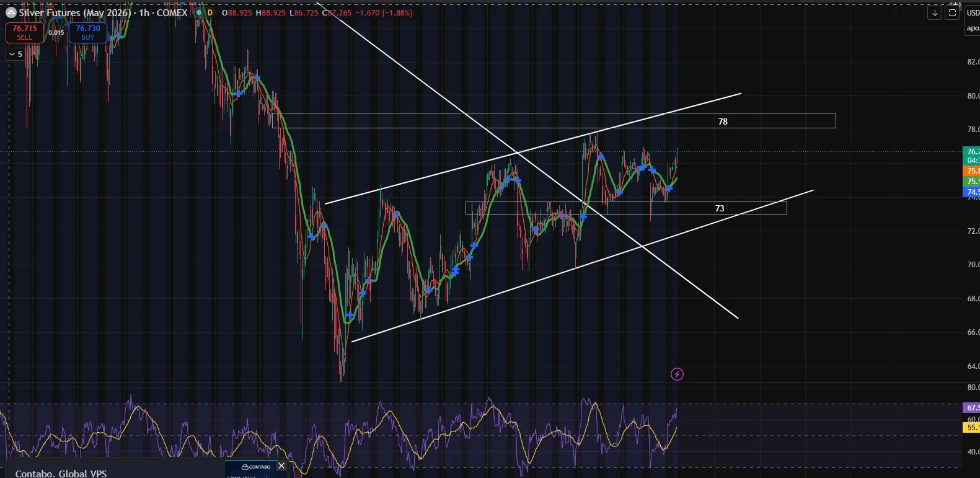Click the down arrow icon at top right
Image resolution: width=980 pixels, height=478 pixels.
(x=934, y=13)
